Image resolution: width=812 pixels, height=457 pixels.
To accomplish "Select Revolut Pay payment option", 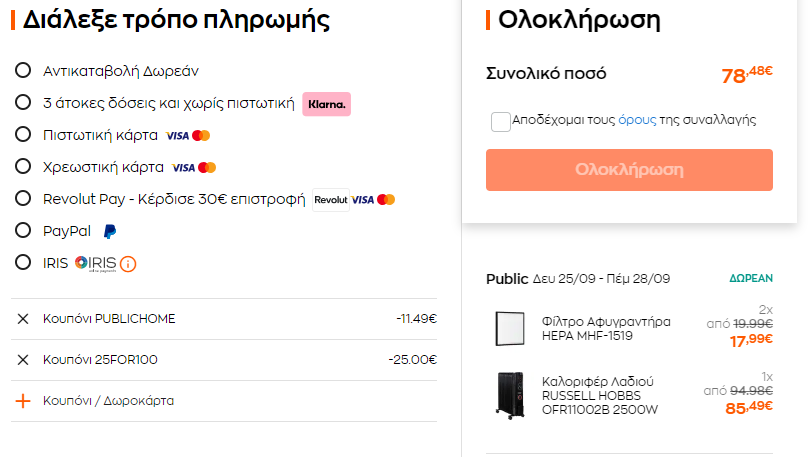I will coord(23,198).
